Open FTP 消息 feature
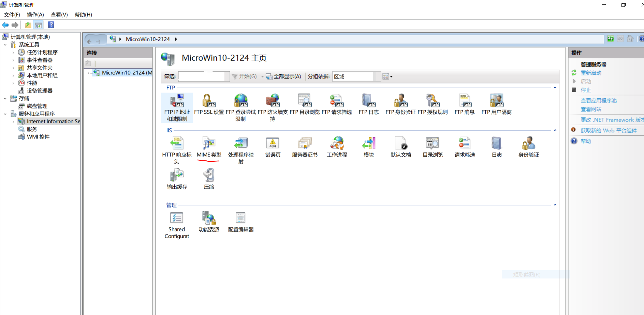The width and height of the screenshot is (644, 315). 465,104
